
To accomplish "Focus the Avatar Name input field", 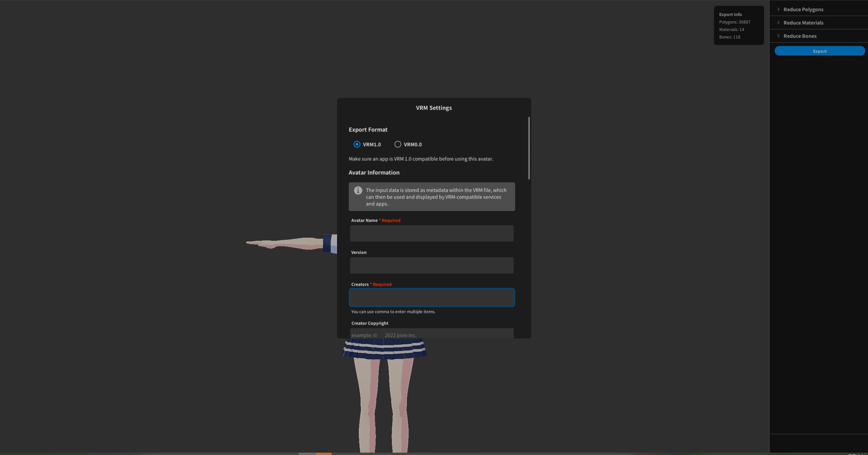I will [x=431, y=233].
